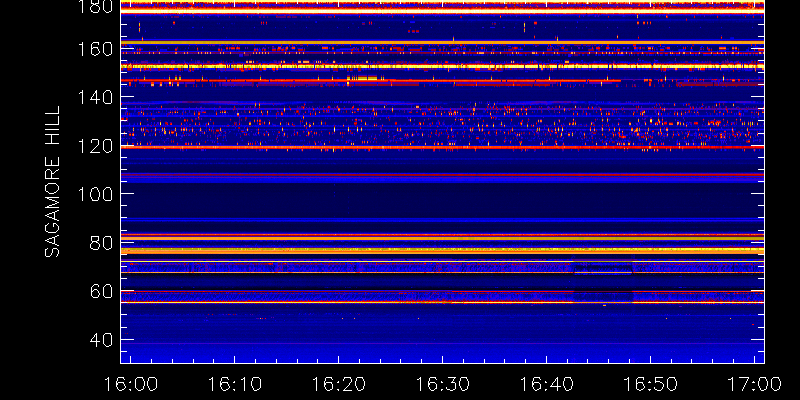Image resolution: width=800 pixels, height=400 pixels.
Task: Click the 16:40 time axis label
Action: pos(546,384)
